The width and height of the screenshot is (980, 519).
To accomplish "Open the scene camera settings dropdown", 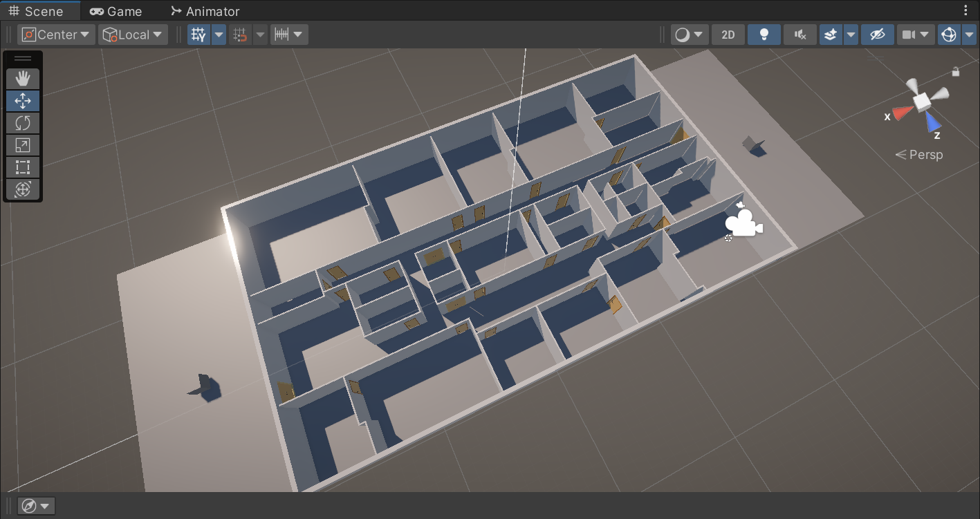I will [916, 35].
